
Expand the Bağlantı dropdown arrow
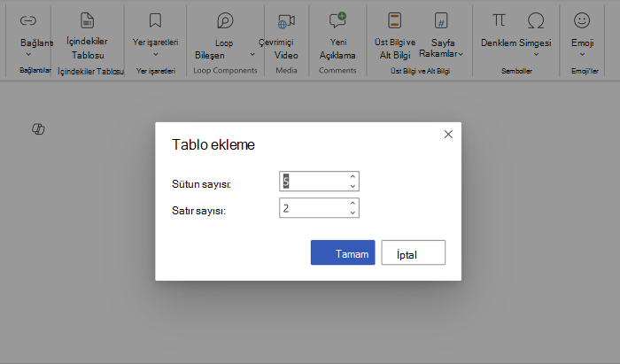28,54
